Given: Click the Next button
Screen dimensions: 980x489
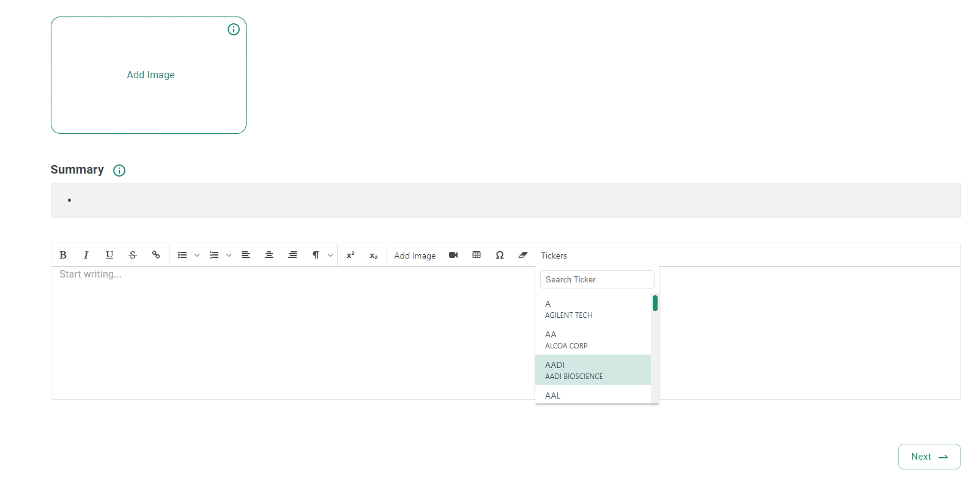Looking at the screenshot, I should [x=929, y=457].
